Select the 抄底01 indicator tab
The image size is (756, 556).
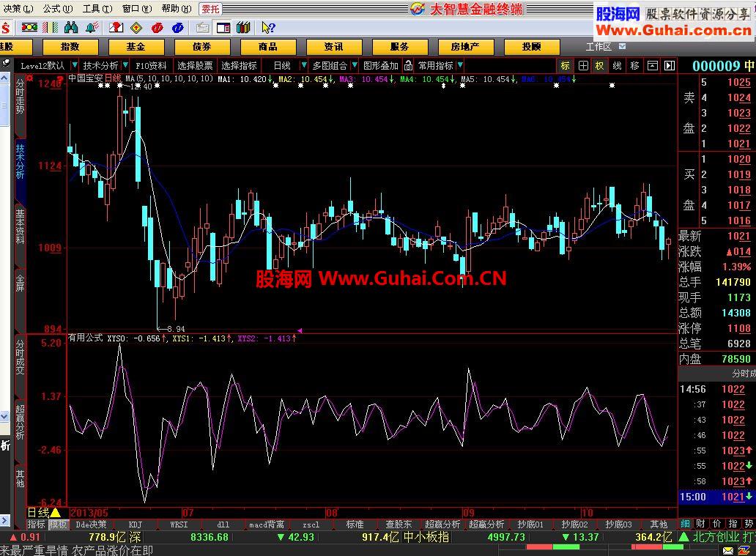[x=530, y=525]
